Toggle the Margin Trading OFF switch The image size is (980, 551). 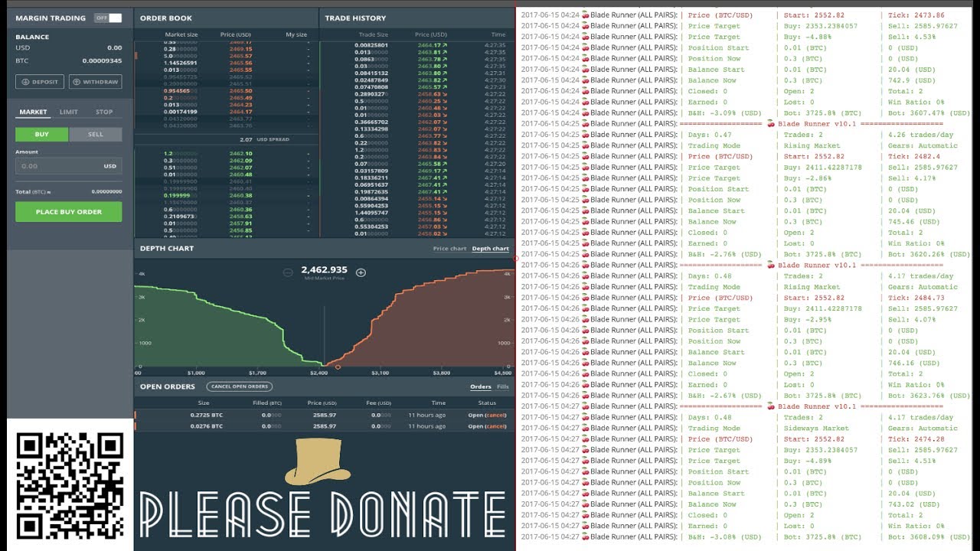pos(108,18)
